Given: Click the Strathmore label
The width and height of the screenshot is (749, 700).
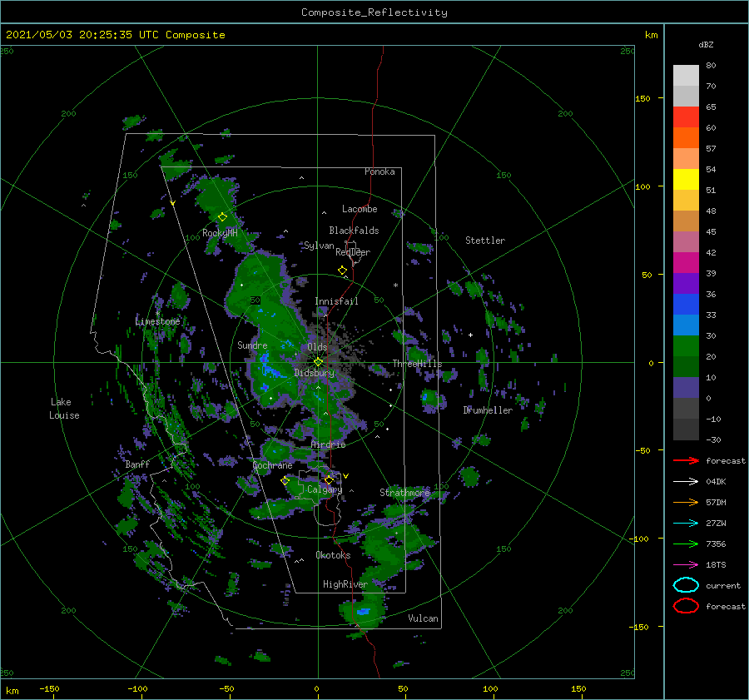Looking at the screenshot, I should click(404, 492).
